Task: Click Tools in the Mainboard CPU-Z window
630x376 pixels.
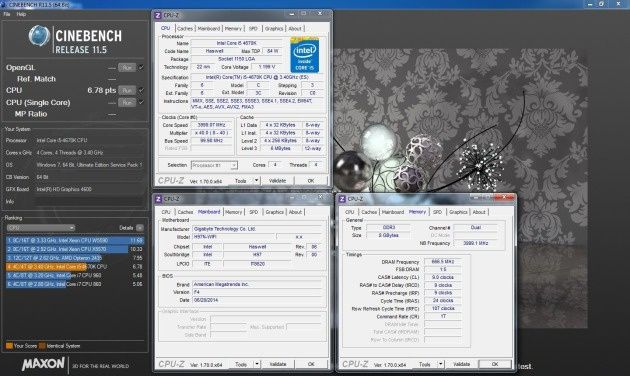Action: tap(241, 364)
